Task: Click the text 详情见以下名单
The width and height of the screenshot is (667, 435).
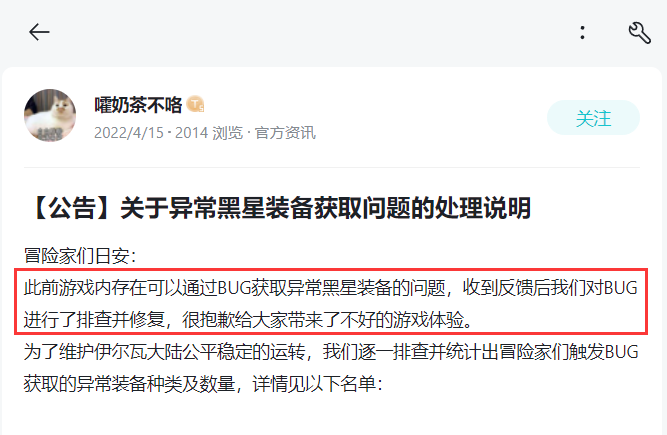Action: 317,384
